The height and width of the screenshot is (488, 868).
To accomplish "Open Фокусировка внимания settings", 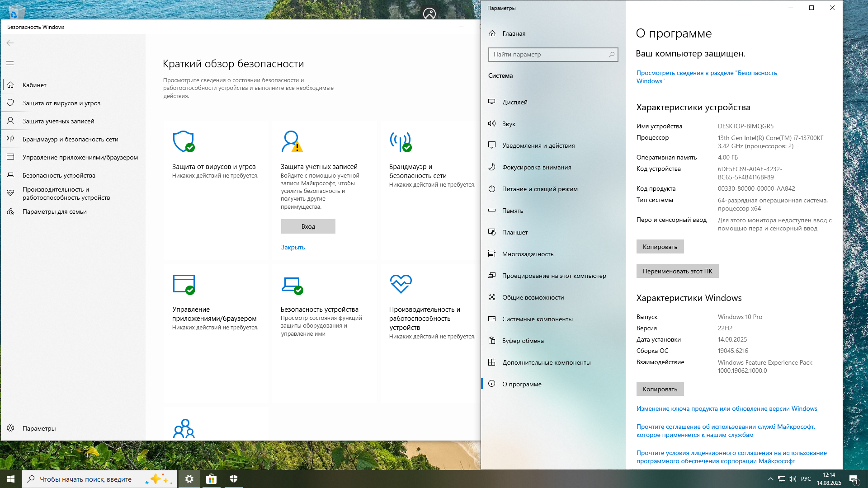I will tap(553, 167).
